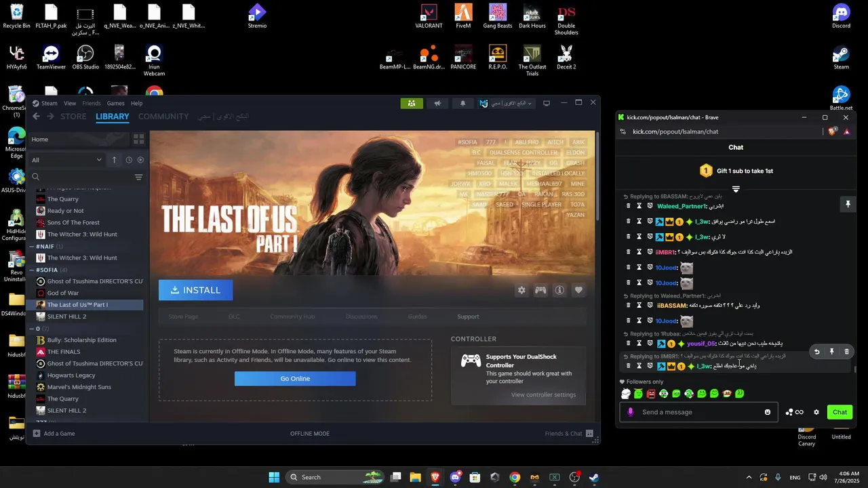The width and height of the screenshot is (868, 488).
Task: Click the Windows Start button
Action: pyautogui.click(x=274, y=477)
